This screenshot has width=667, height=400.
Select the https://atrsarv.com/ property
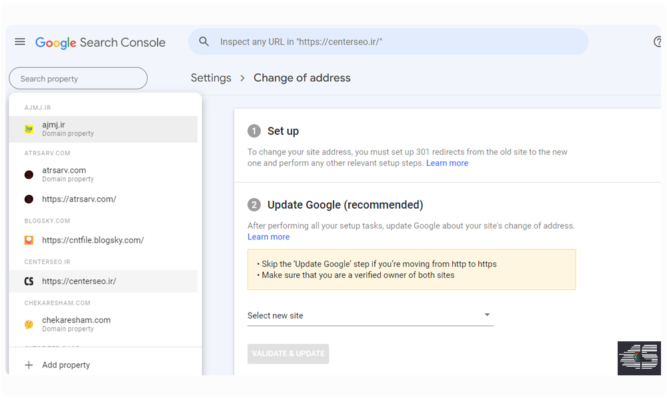pos(103,199)
